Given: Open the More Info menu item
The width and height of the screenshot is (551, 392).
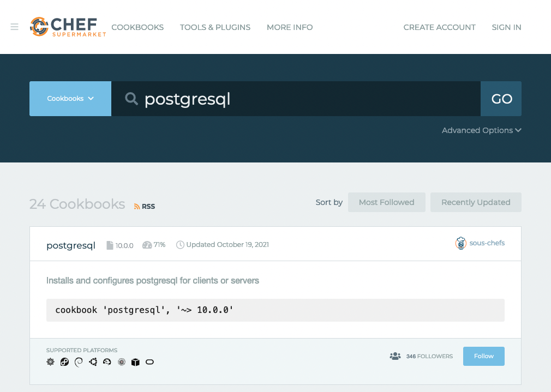Looking at the screenshot, I should click(x=290, y=27).
